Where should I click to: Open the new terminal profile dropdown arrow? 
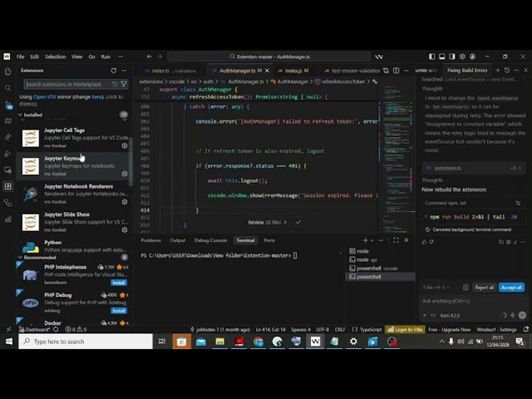tap(372, 240)
